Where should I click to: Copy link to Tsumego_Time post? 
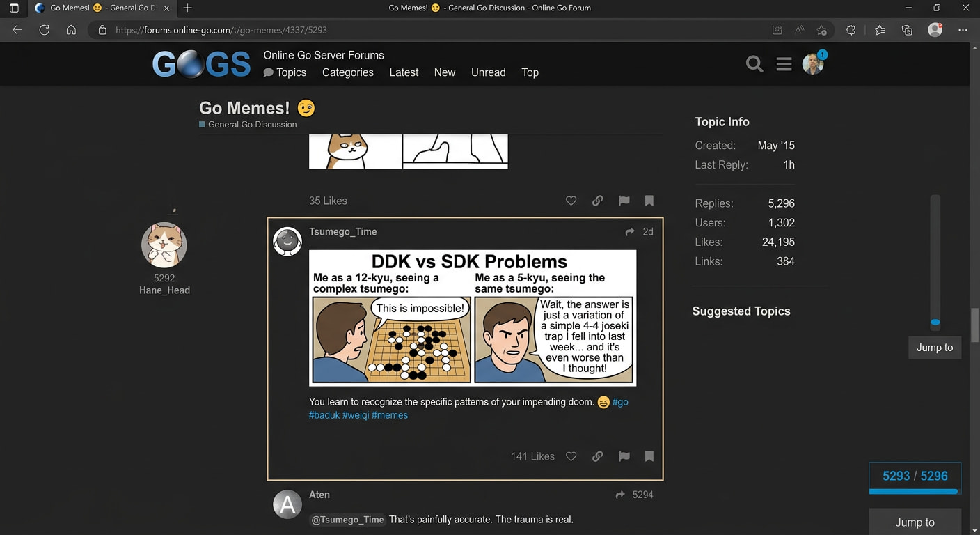click(597, 456)
